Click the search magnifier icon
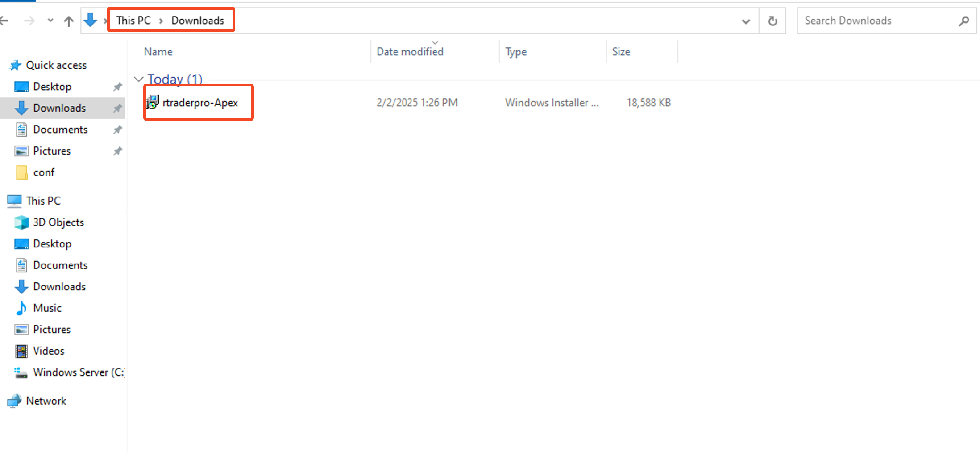This screenshot has height=452, width=980. 964,21
